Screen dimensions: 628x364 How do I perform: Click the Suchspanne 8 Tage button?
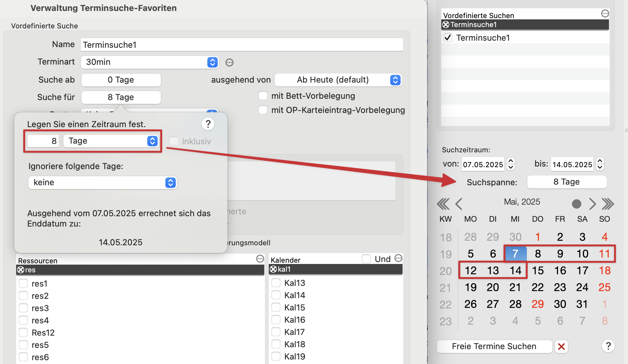(567, 182)
